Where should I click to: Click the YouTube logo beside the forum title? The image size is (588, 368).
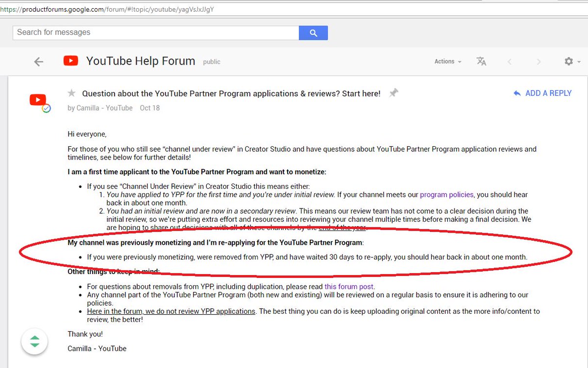pos(71,61)
